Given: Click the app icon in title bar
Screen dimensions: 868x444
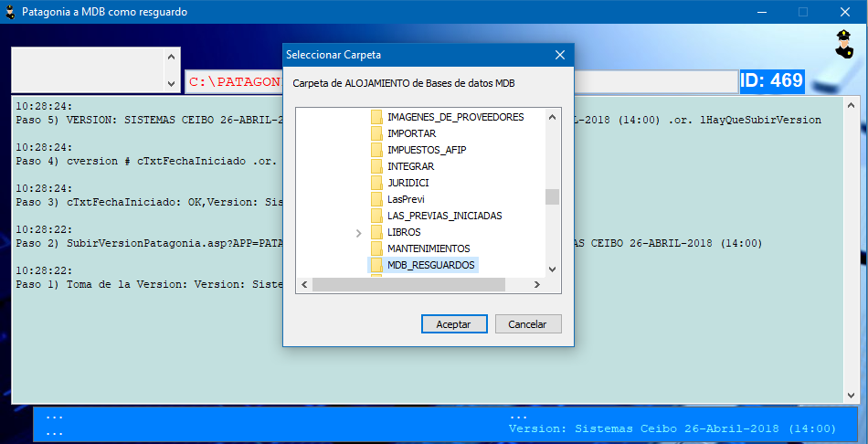Looking at the screenshot, I should [x=9, y=12].
